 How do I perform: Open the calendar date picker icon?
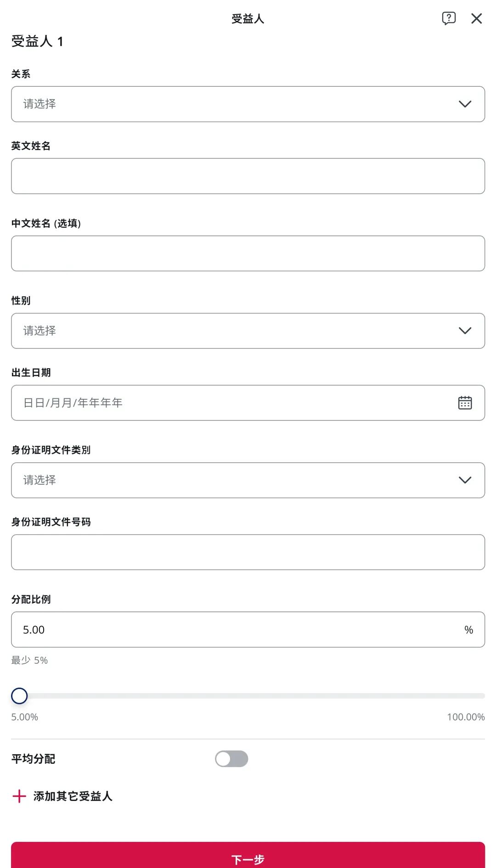point(465,403)
